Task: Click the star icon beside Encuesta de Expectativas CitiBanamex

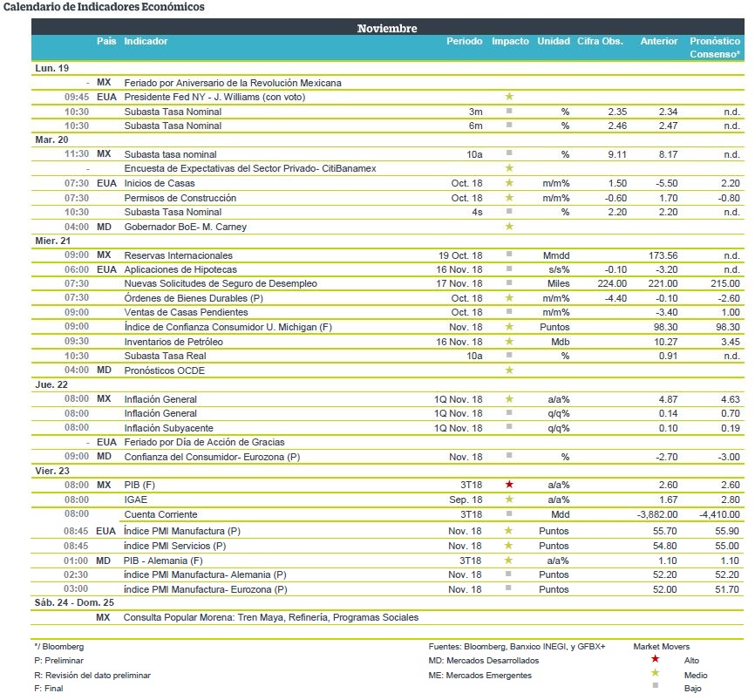Action: (x=509, y=167)
